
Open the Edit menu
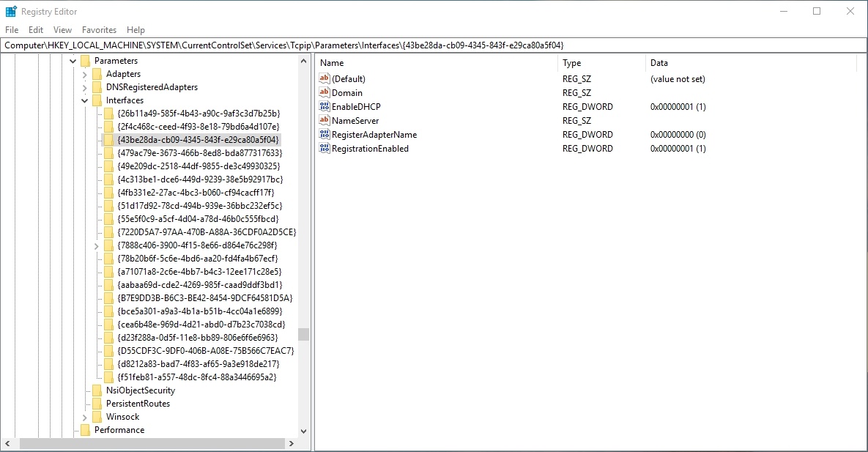point(36,30)
